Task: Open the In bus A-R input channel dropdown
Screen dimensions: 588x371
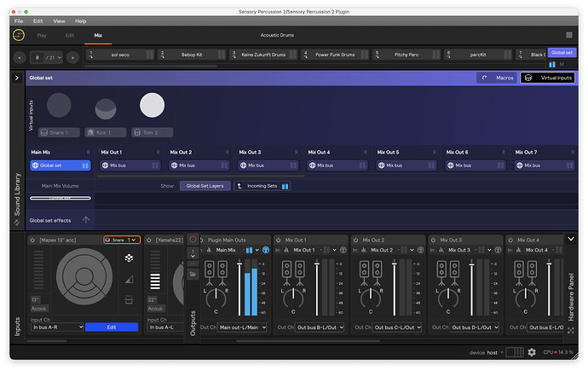Action: tap(57, 327)
